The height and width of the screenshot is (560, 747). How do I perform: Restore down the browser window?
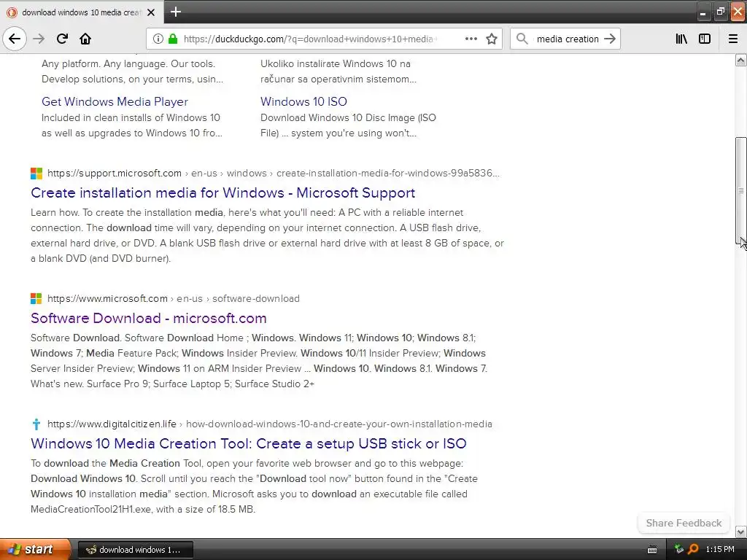(x=720, y=12)
